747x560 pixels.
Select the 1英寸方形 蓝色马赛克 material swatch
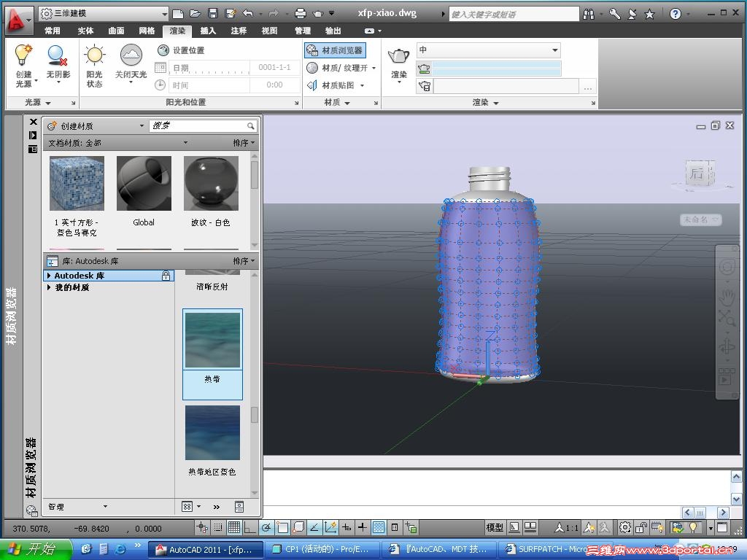(x=77, y=183)
